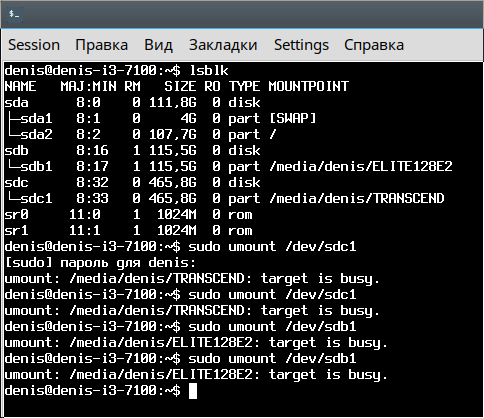Click the MOUNTPOINT column header

point(309,87)
